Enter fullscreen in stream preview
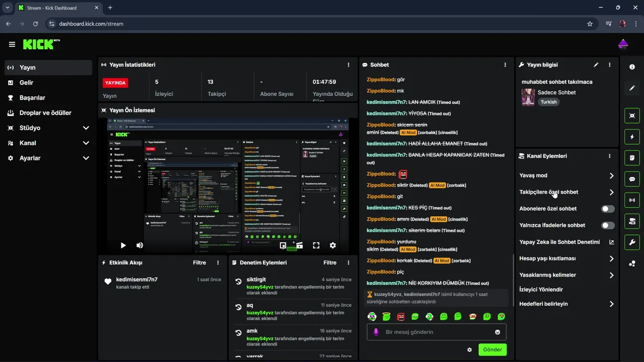This screenshot has width=644, height=362. click(316, 245)
